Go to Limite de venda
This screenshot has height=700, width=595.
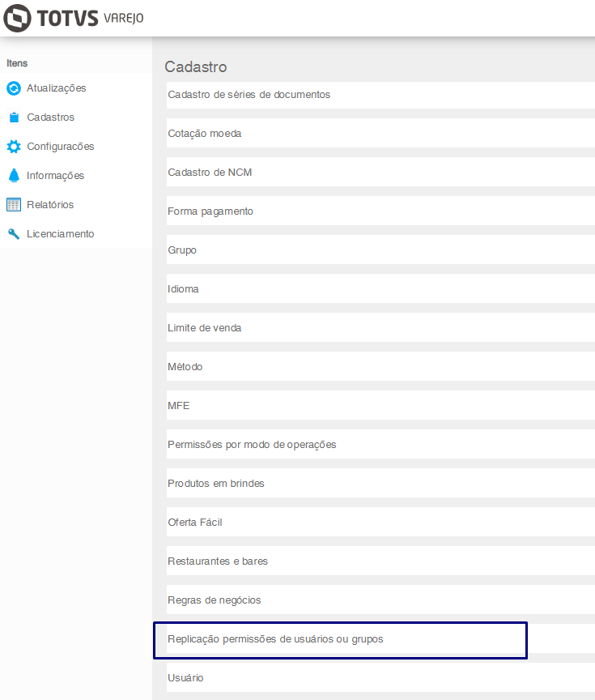click(205, 328)
